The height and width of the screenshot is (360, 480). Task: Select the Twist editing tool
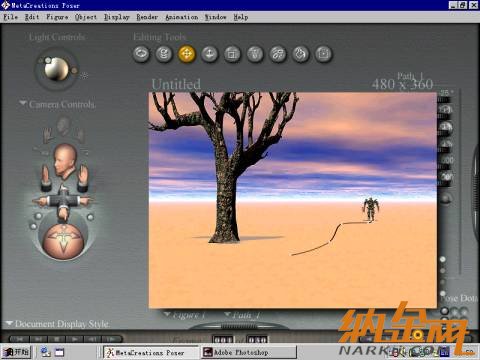[164, 54]
